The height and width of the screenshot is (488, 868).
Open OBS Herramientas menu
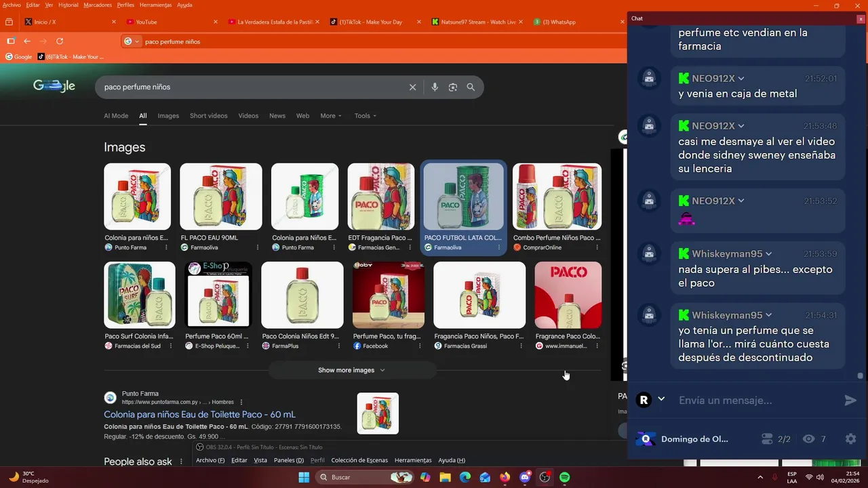(x=413, y=460)
